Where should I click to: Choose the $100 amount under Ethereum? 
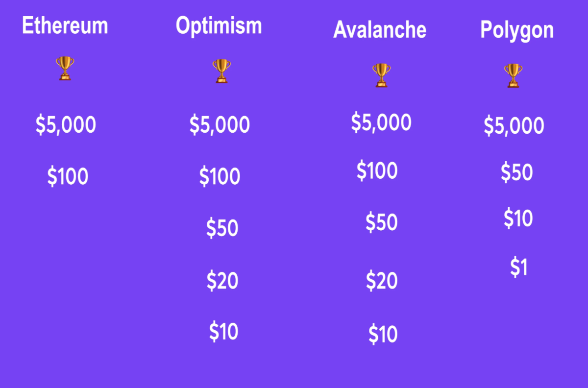point(68,176)
